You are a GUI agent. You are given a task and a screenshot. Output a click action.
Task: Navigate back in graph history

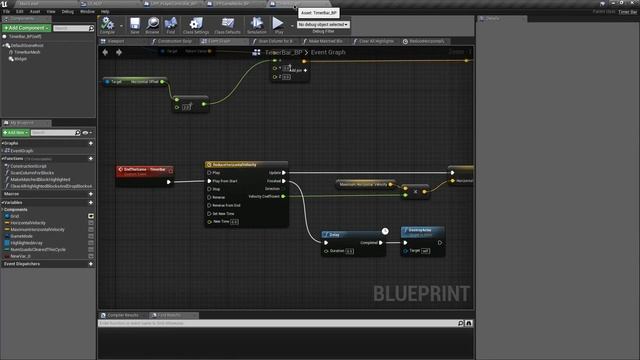click(105, 52)
